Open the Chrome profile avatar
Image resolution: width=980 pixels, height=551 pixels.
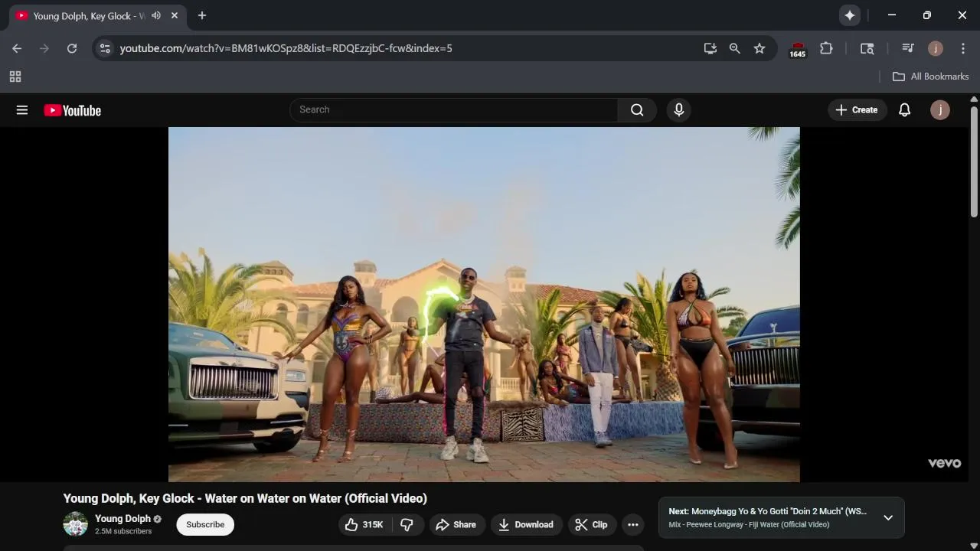pyautogui.click(x=936, y=48)
